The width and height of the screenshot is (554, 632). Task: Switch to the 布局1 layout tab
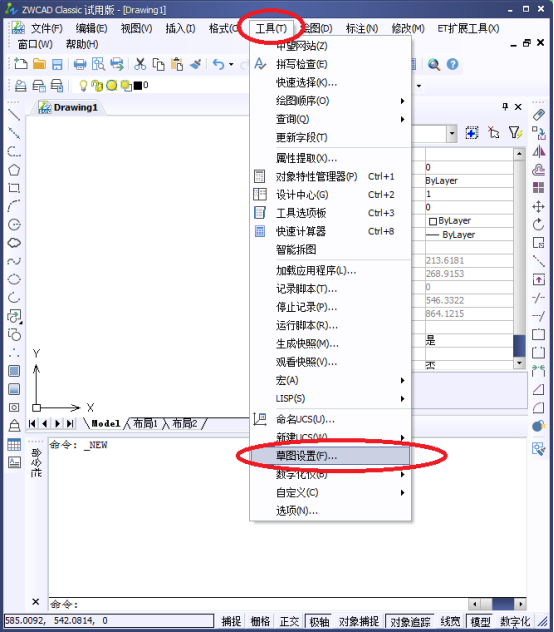pos(144,423)
